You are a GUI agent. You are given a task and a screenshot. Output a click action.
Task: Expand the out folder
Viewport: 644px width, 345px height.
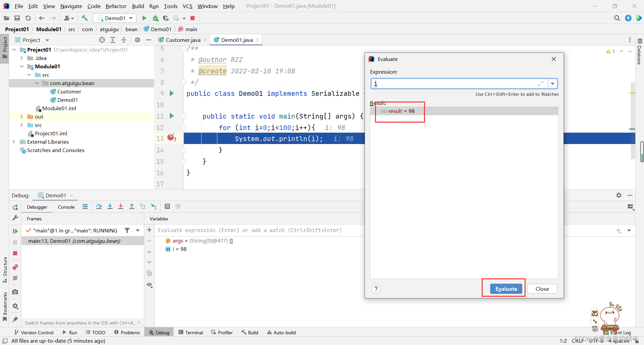pos(21,117)
